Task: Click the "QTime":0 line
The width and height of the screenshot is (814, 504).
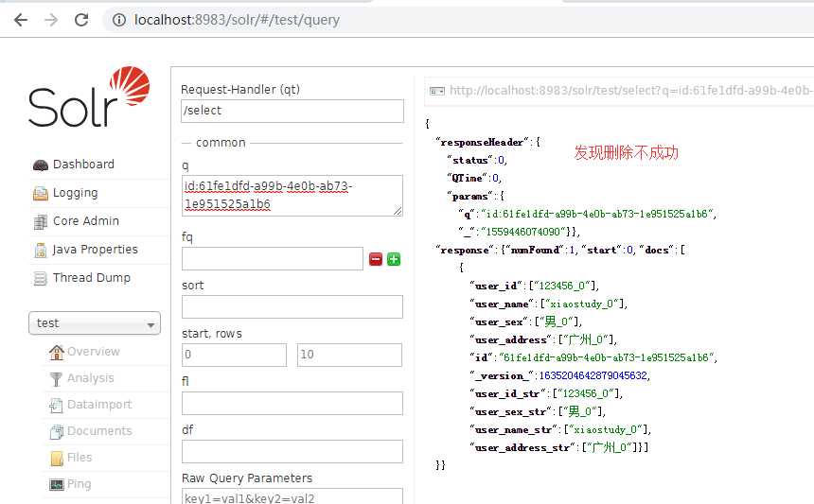Action: point(474,178)
